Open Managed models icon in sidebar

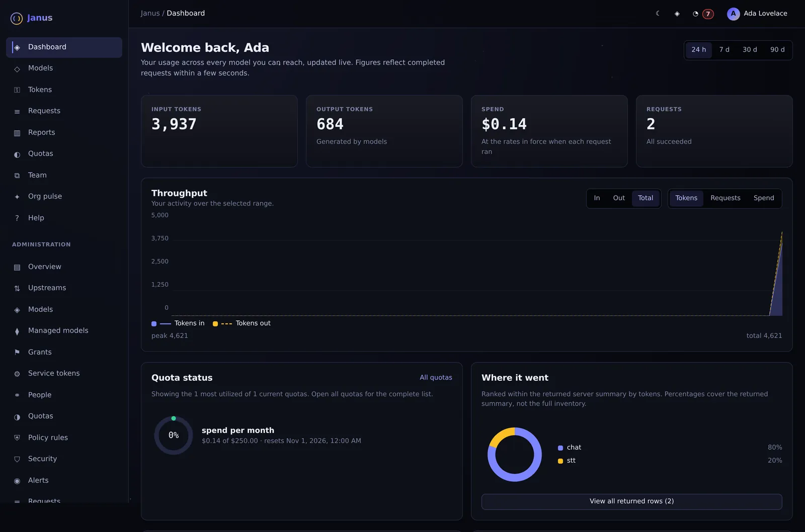[17, 331]
